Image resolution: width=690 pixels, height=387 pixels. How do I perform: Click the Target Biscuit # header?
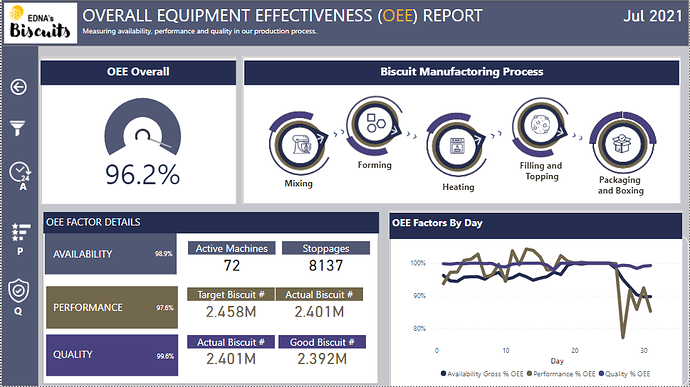231,295
